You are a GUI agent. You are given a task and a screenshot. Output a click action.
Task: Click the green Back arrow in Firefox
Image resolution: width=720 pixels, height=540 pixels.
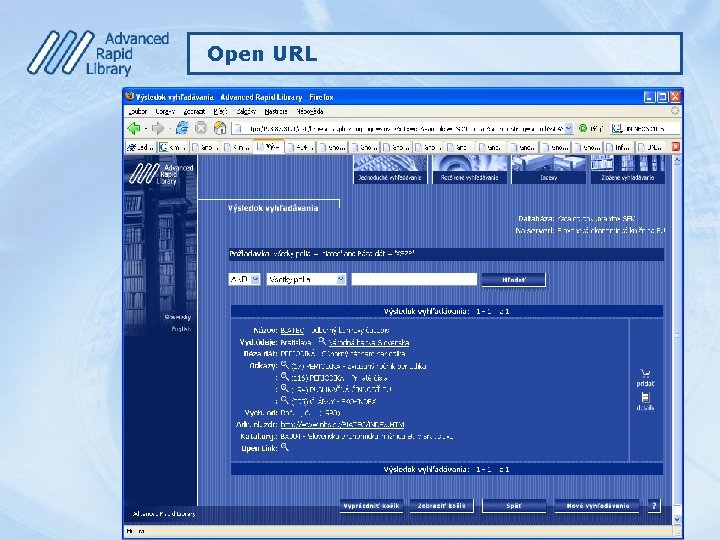point(134,128)
